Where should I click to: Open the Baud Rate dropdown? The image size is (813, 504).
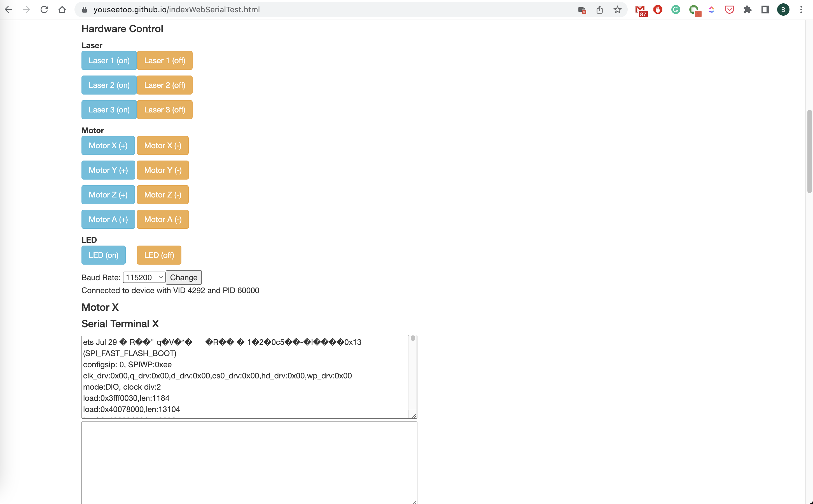point(144,277)
